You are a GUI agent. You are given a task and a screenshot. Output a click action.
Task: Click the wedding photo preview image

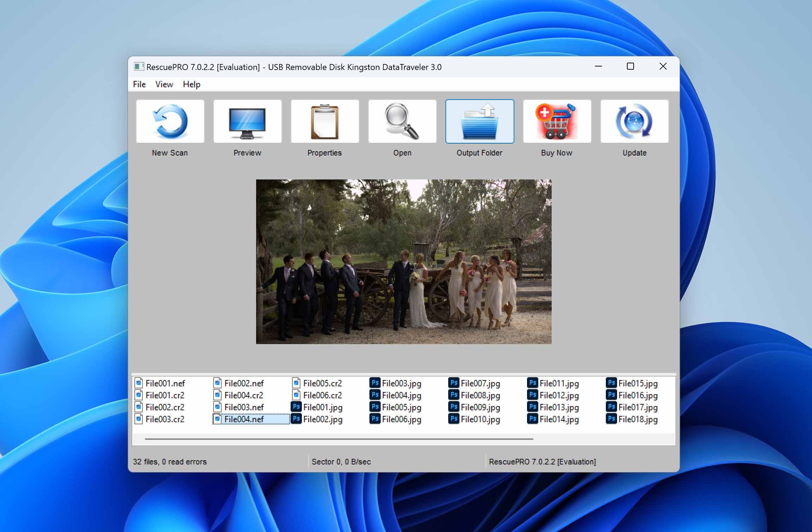(404, 261)
